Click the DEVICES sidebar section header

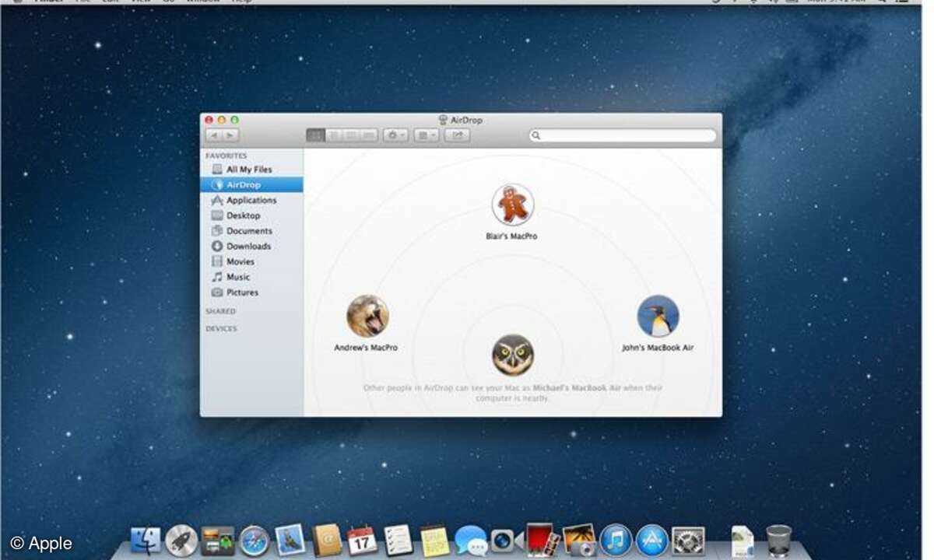[221, 328]
